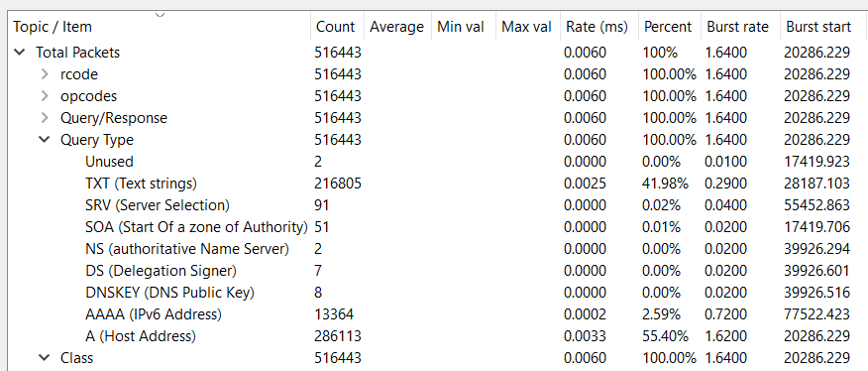Expand the Query/Response tree node
Screen dimensions: 868x371
pyautogui.click(x=45, y=118)
